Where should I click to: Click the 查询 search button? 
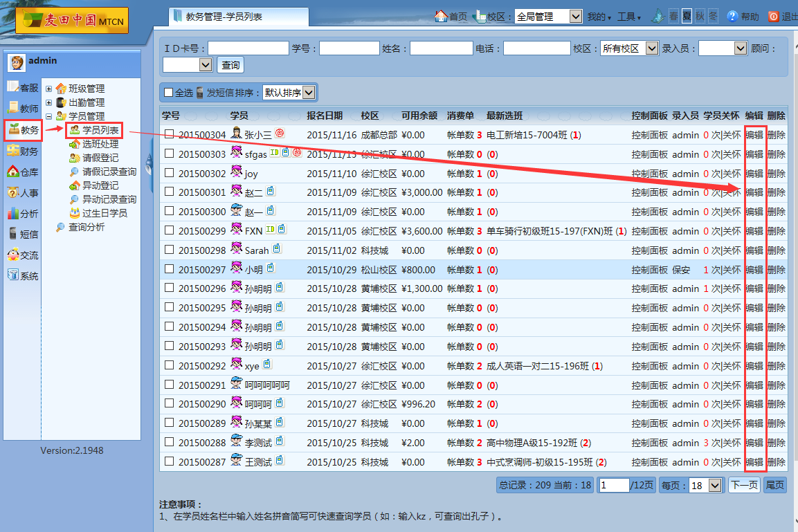click(230, 65)
